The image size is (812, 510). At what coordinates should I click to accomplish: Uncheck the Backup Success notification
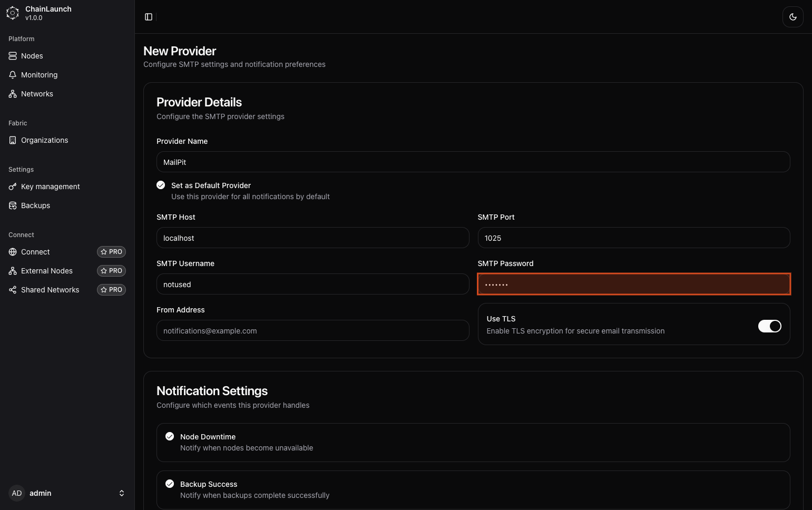[x=170, y=484]
